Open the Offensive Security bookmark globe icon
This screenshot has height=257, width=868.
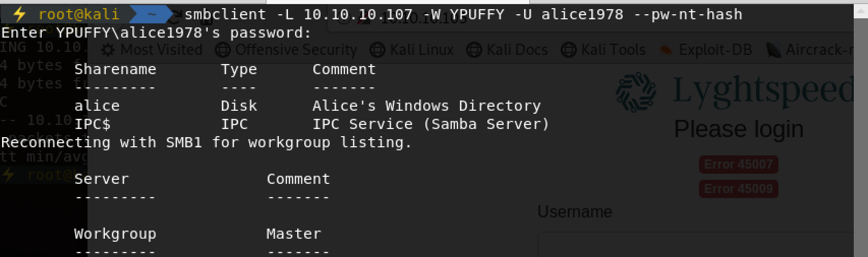point(223,50)
